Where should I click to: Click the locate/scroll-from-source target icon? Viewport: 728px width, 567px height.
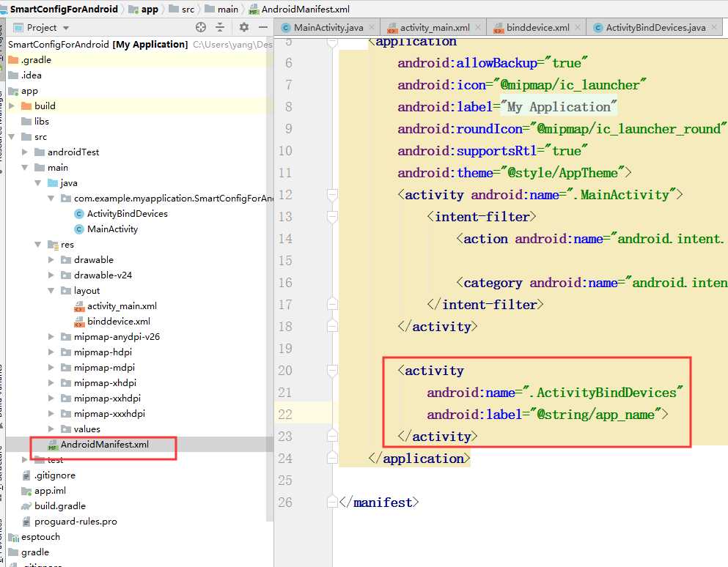pyautogui.click(x=201, y=27)
